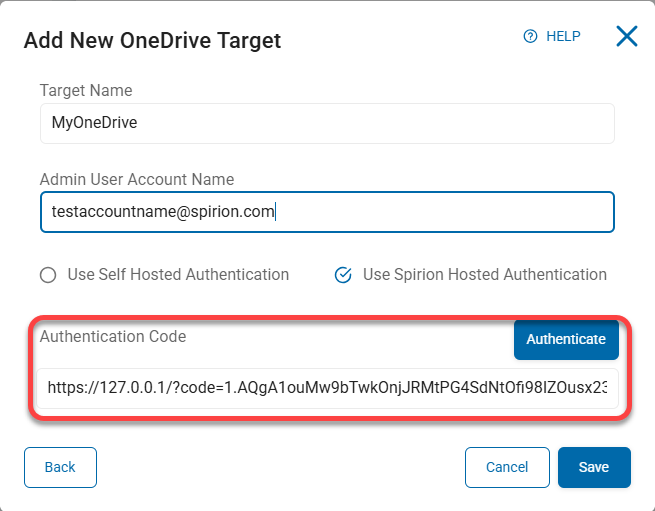
Task: Click the HELP question mark icon
Action: pos(531,36)
